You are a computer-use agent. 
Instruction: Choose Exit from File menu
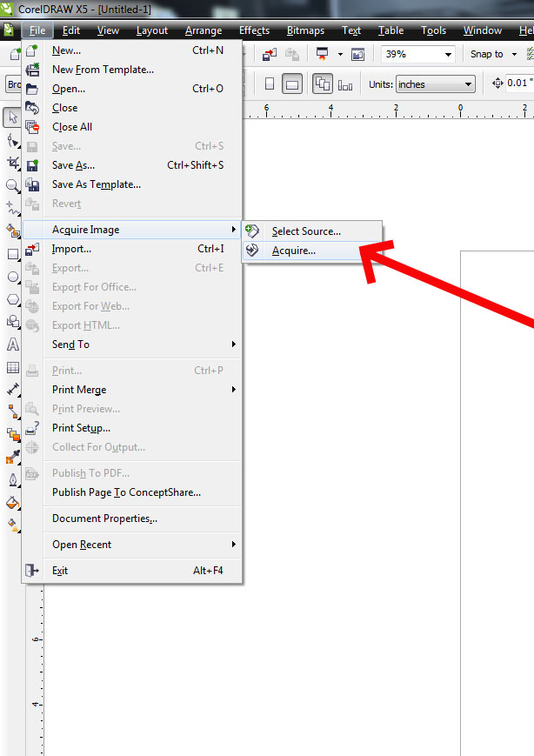coord(132,571)
